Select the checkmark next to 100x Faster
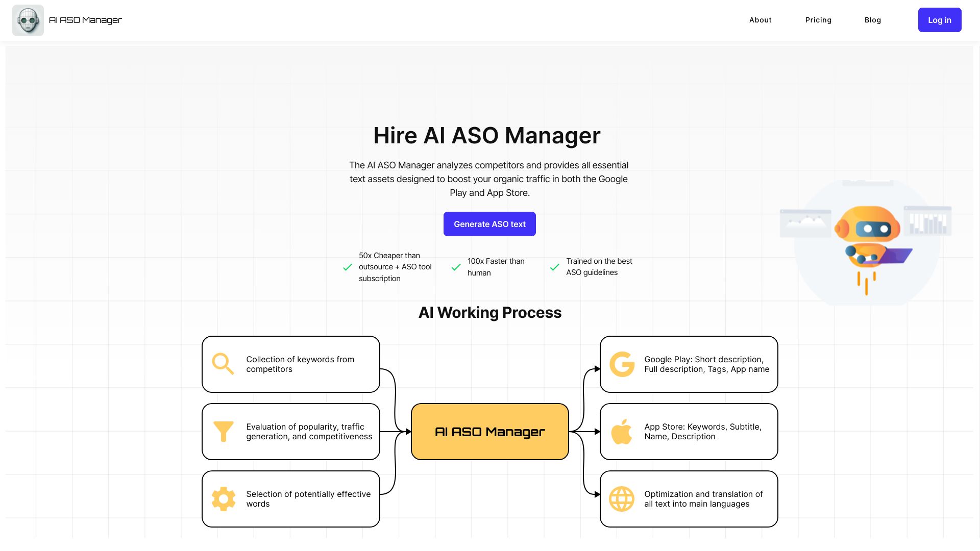The image size is (980, 551). point(456,267)
